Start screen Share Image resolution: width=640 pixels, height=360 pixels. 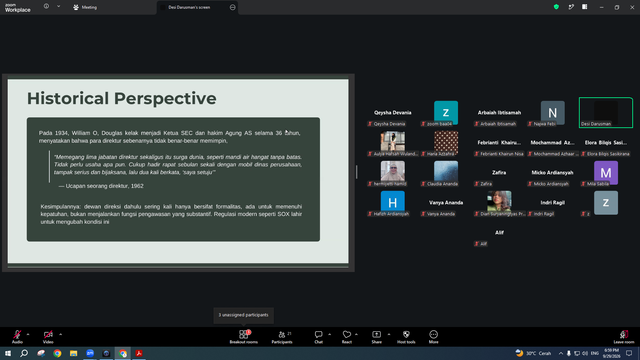pyautogui.click(x=376, y=337)
